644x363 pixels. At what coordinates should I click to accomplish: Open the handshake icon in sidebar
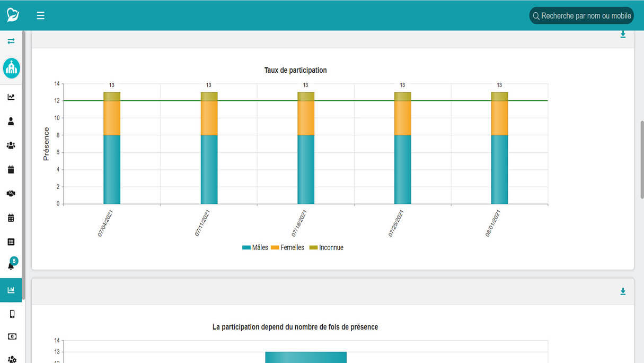(x=11, y=194)
